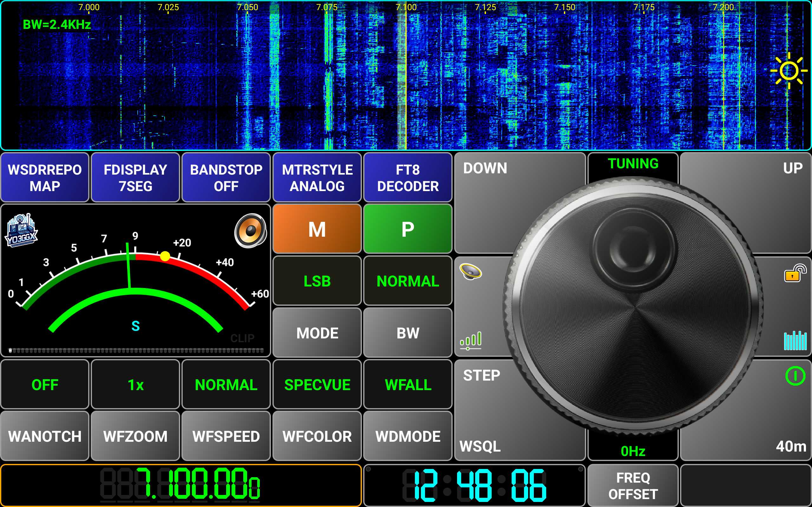This screenshot has height=507, width=812.
Task: Open the FT8 DECODER panel
Action: [408, 178]
